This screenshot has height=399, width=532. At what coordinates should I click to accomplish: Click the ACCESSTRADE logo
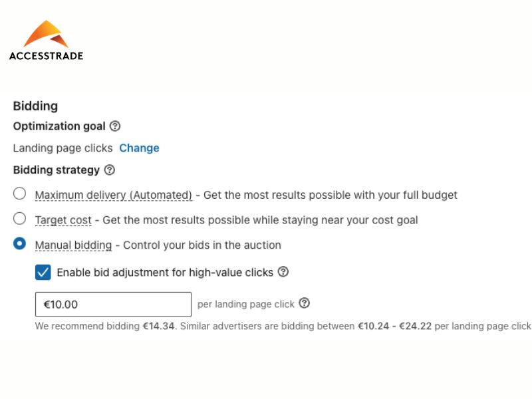(x=46, y=41)
